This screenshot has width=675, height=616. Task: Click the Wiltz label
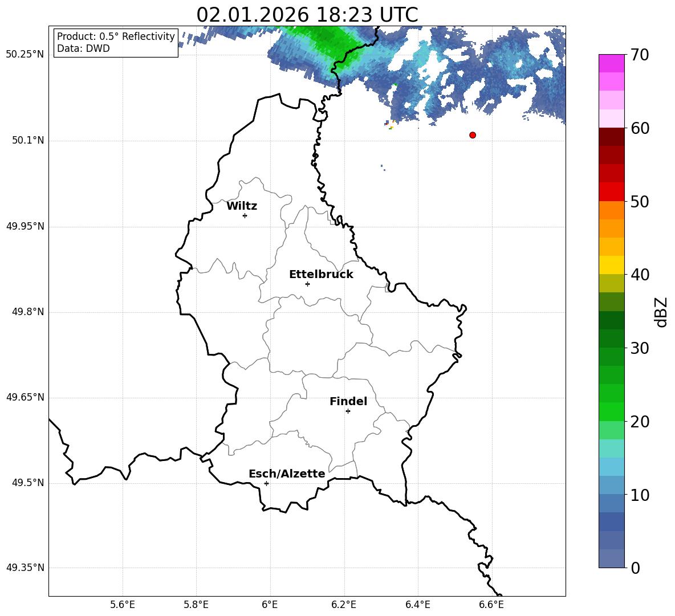242,206
